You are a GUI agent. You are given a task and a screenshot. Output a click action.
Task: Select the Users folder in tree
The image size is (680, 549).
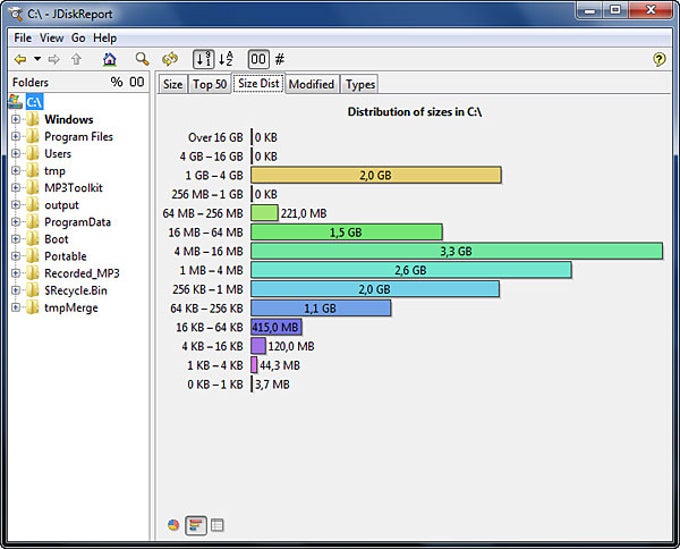[57, 154]
